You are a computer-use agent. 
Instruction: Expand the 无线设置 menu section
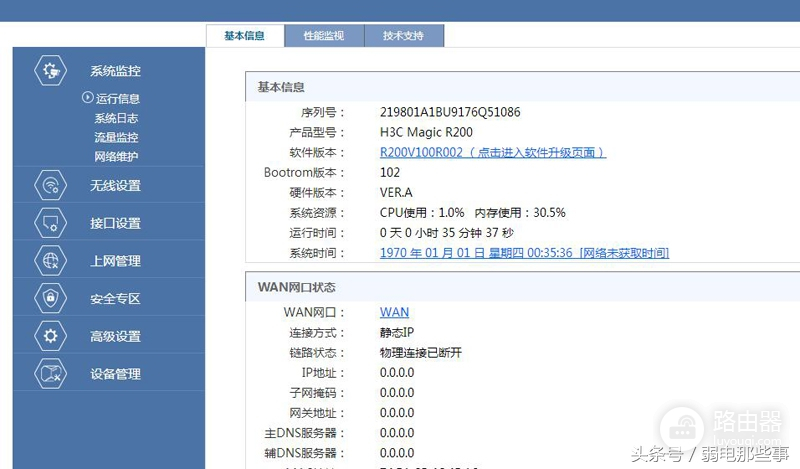click(x=115, y=186)
